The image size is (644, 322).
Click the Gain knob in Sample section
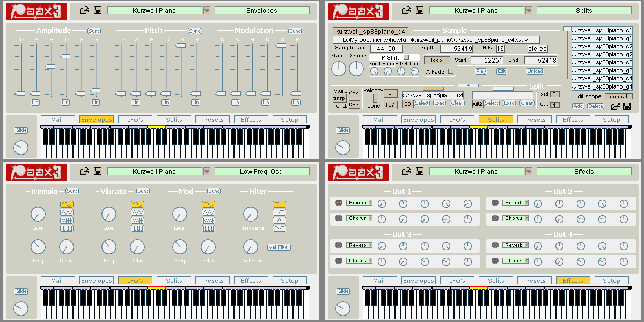click(339, 69)
